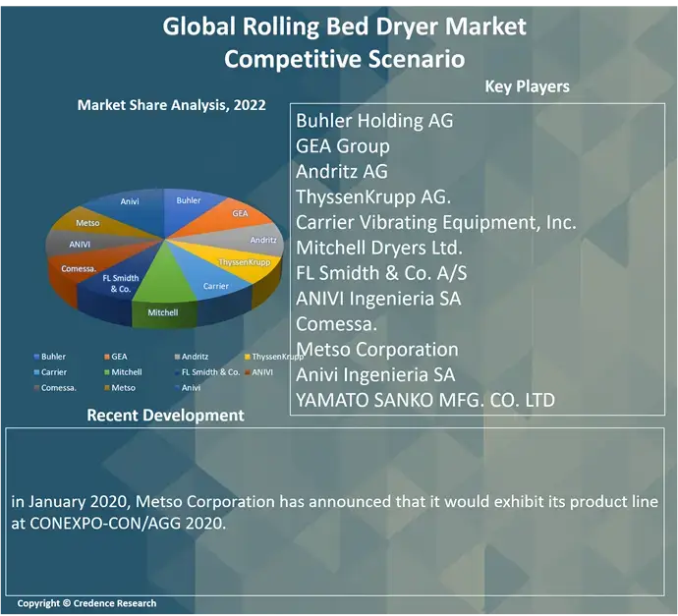Screen dimensions: 678x616
Task: Click the Recent Development heading
Action: (x=165, y=415)
